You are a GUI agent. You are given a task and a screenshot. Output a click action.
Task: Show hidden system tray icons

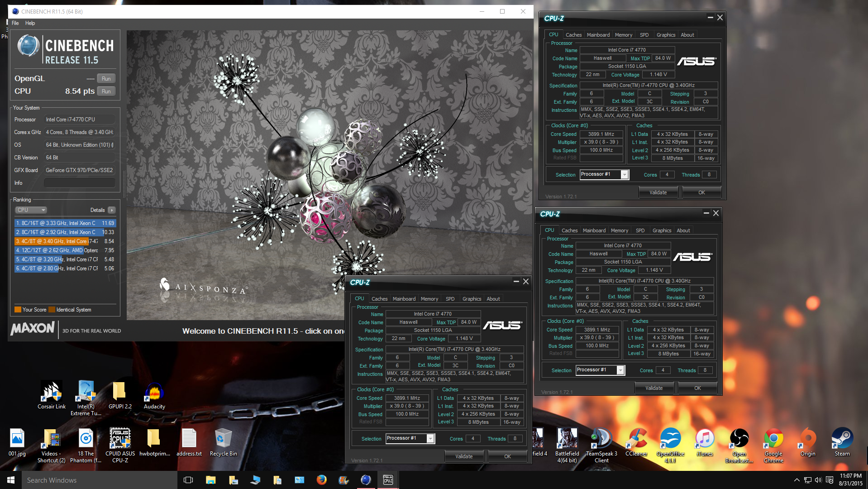click(x=796, y=480)
